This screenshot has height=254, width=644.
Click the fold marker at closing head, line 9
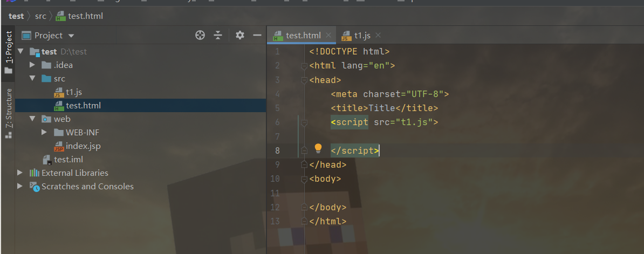click(304, 164)
